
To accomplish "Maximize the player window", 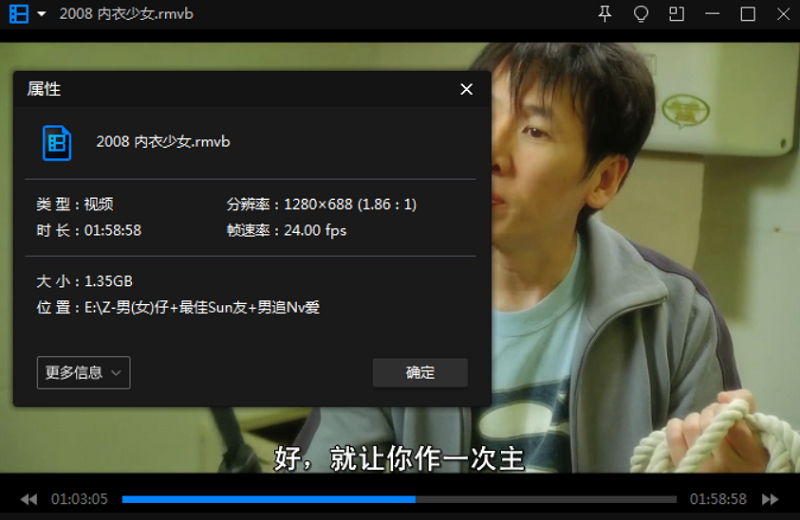I will click(x=748, y=14).
